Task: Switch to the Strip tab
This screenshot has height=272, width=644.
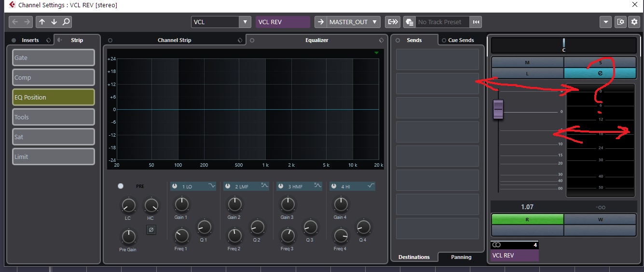Action: click(x=77, y=40)
